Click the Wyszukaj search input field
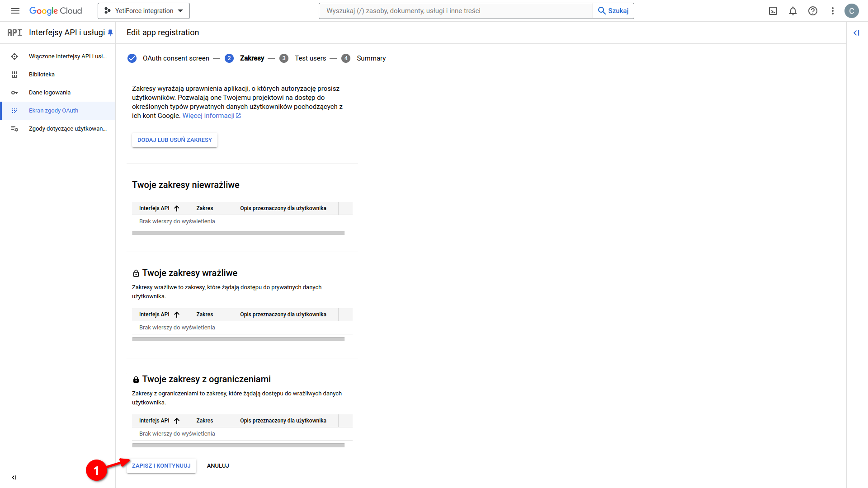 click(455, 11)
